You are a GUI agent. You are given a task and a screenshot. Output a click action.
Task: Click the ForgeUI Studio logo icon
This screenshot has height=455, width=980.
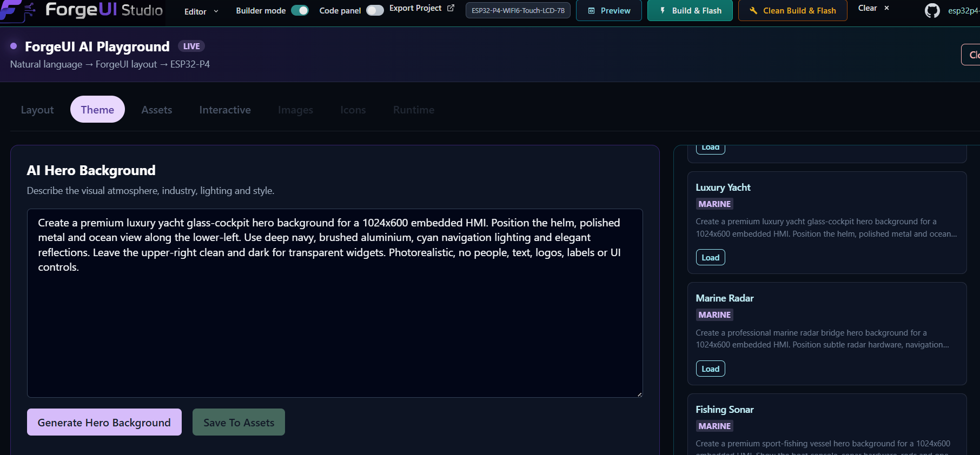(17, 11)
